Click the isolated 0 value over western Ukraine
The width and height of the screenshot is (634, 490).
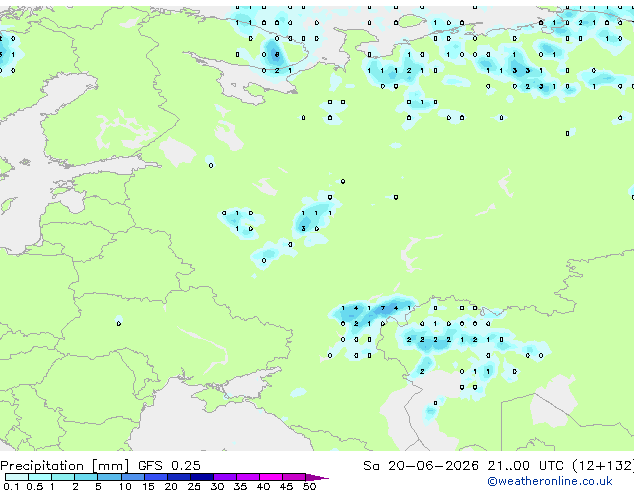click(118, 323)
